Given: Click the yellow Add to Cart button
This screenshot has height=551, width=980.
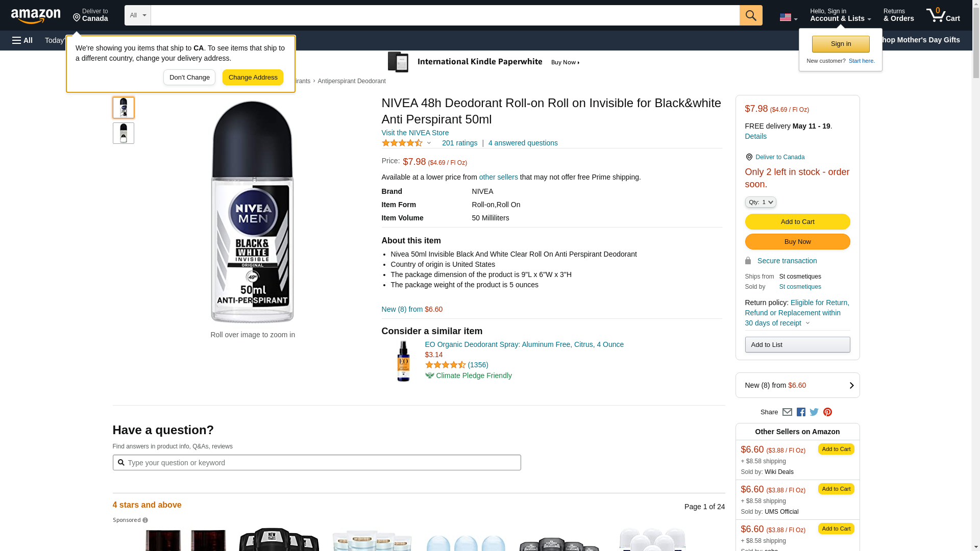Looking at the screenshot, I should coord(797,222).
